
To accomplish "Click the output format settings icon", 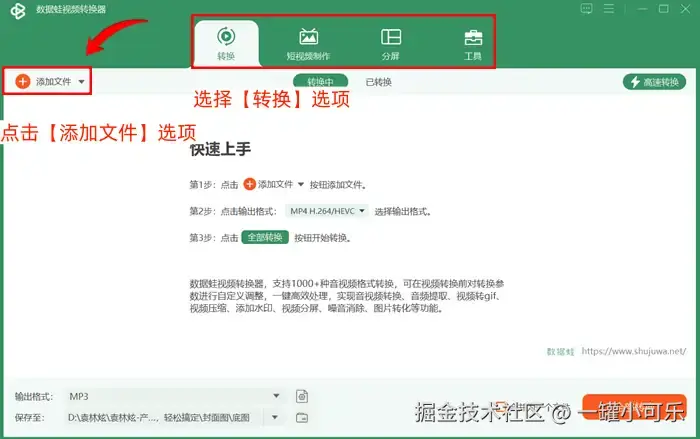I will coord(302,396).
